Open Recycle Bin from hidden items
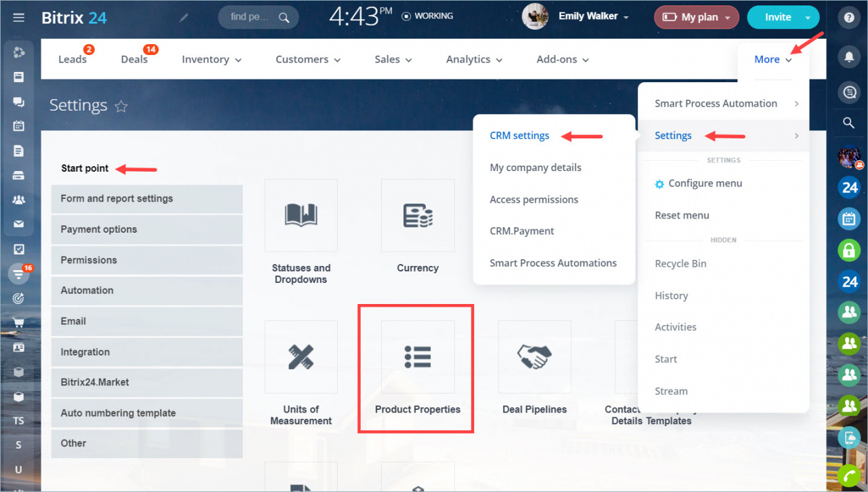This screenshot has width=868, height=492. point(681,263)
